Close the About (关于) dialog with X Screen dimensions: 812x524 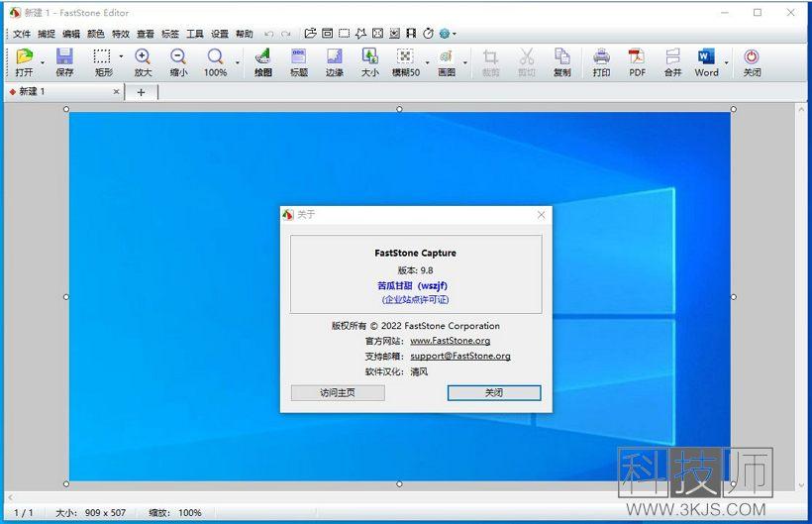(x=541, y=215)
